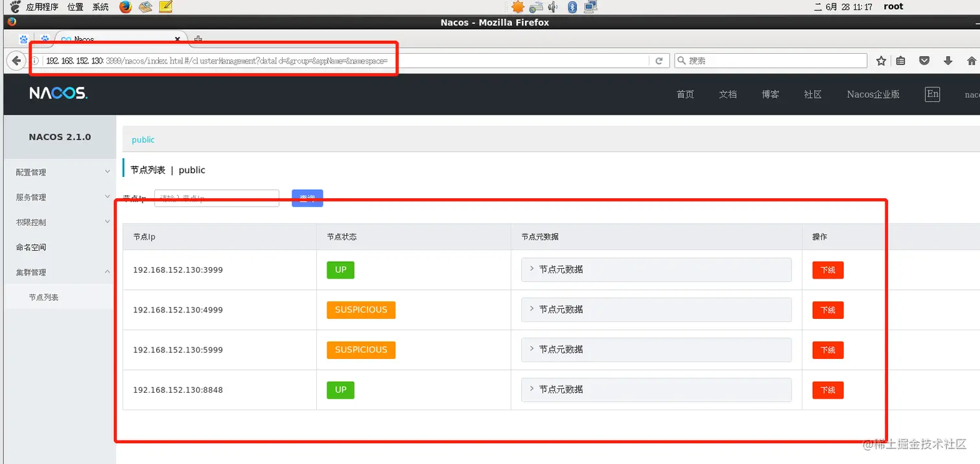Select 节点列表 in the sidebar
Image resolution: width=980 pixels, height=464 pixels.
[60, 297]
